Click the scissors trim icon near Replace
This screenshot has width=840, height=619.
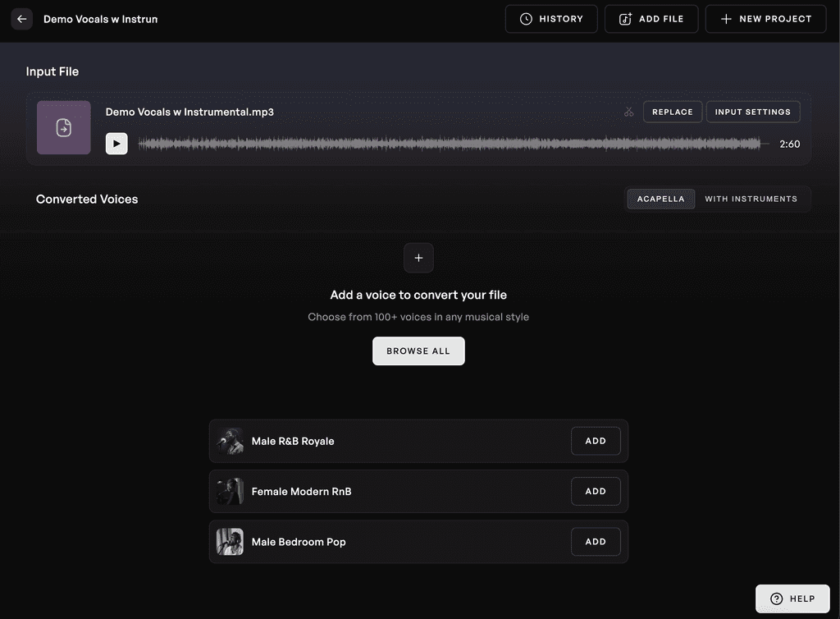(x=628, y=111)
